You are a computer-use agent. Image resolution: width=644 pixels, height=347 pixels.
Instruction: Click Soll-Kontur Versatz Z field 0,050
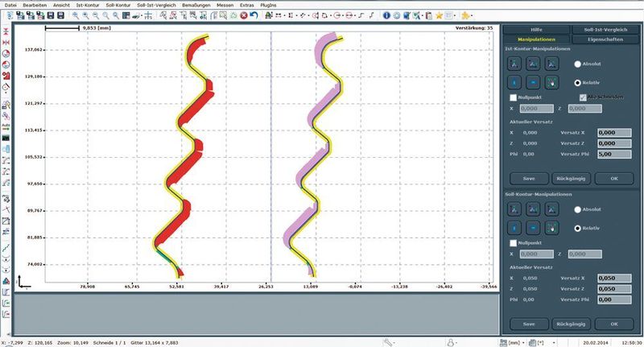pos(614,289)
